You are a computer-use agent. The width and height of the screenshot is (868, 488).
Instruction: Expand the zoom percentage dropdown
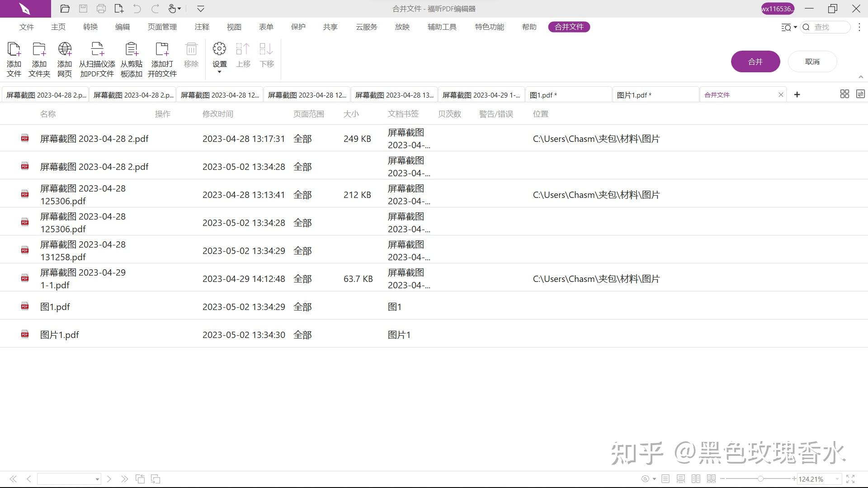[x=837, y=479]
